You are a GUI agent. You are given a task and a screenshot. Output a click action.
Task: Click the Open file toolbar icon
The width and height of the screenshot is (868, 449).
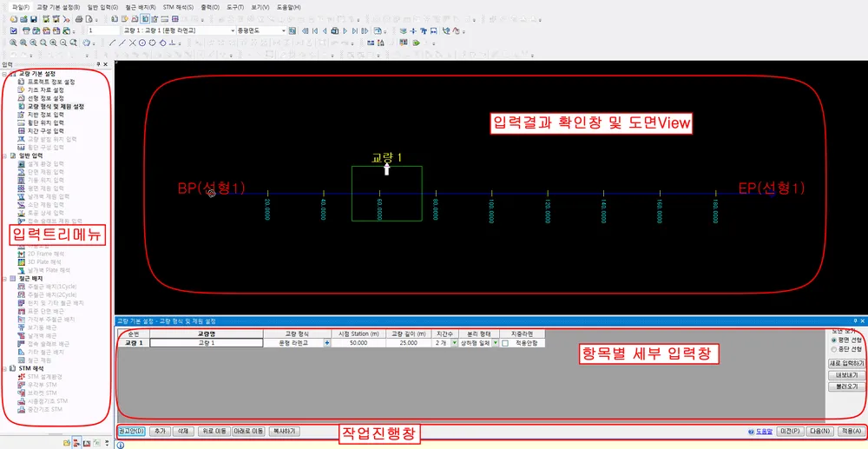tap(23, 19)
